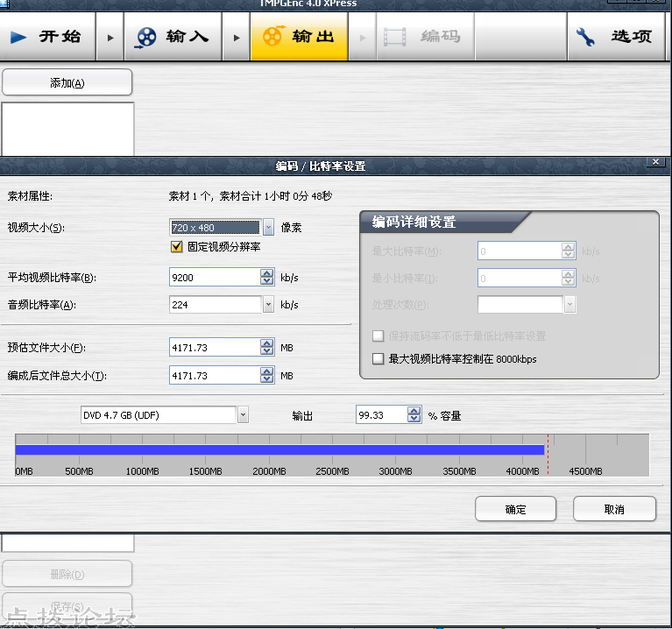This screenshot has height=629, width=672.
Task: Click the film reel icon on 输入
Action: click(x=146, y=38)
